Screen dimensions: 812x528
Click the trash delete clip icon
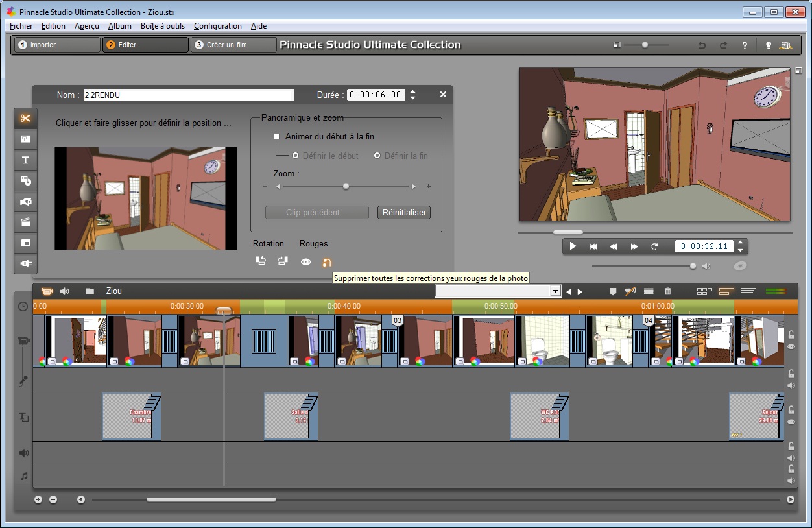pyautogui.click(x=668, y=292)
